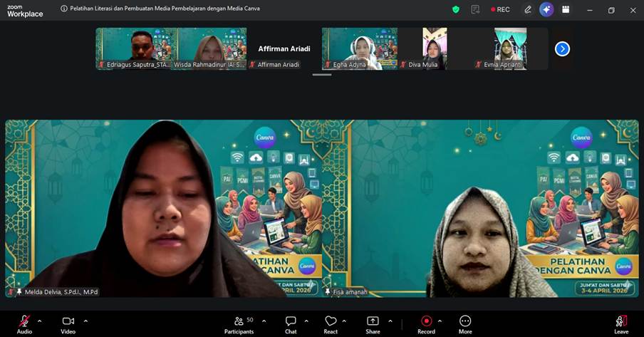644x337 pixels.
Task: Click the Share screen icon
Action: [373, 321]
